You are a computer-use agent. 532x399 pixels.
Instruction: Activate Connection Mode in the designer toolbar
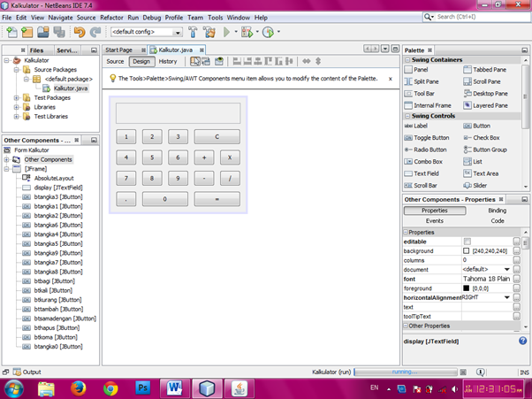(x=206, y=61)
